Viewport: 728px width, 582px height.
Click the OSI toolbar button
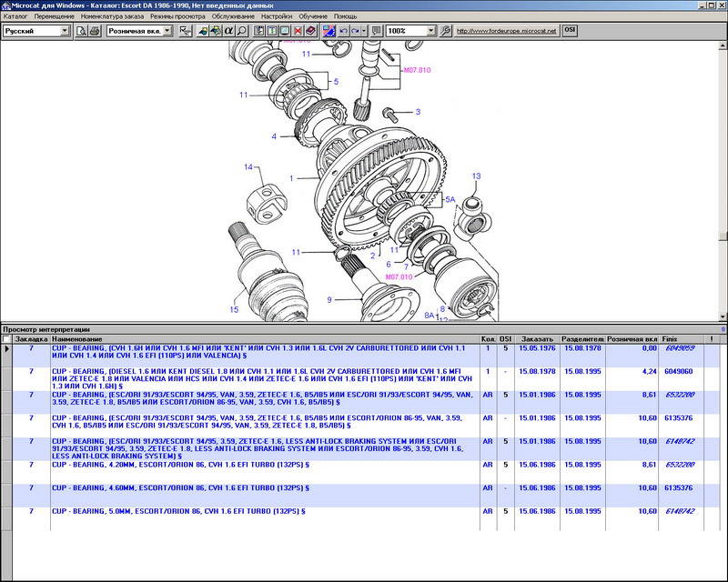(x=570, y=31)
